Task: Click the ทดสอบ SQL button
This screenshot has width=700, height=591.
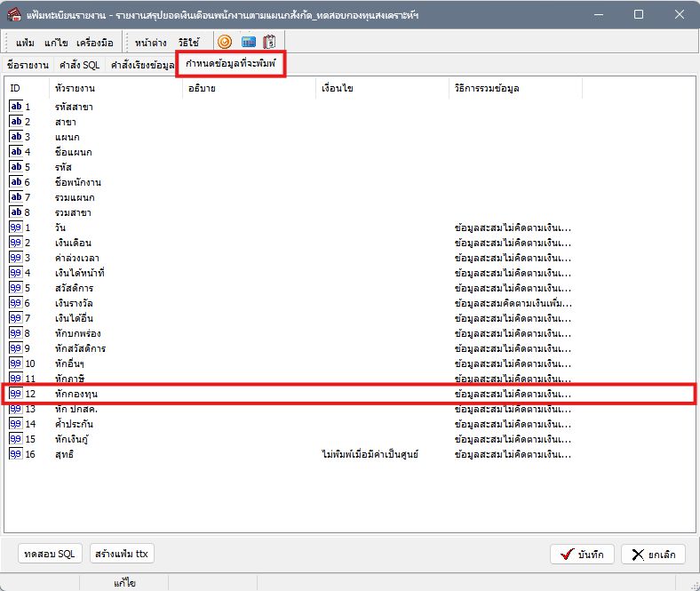Action: click(50, 554)
